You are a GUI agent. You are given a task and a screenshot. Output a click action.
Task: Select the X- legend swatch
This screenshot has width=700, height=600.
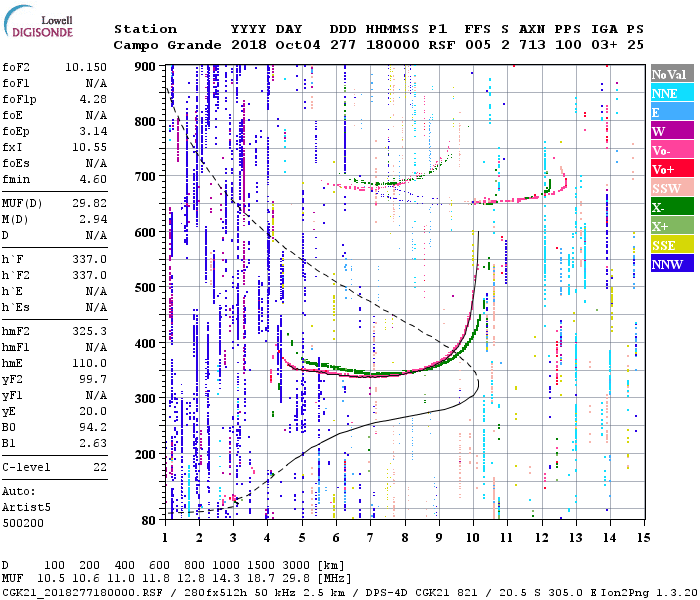coord(672,207)
